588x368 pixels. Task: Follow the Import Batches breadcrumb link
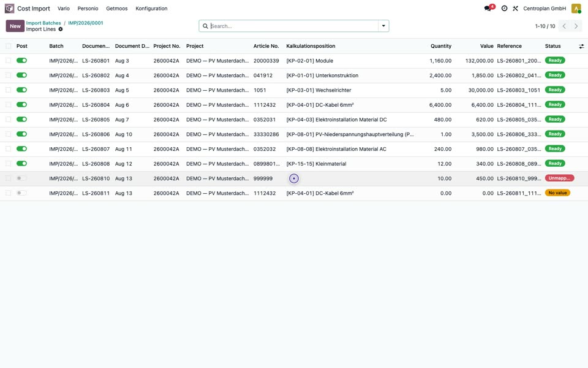43,23
